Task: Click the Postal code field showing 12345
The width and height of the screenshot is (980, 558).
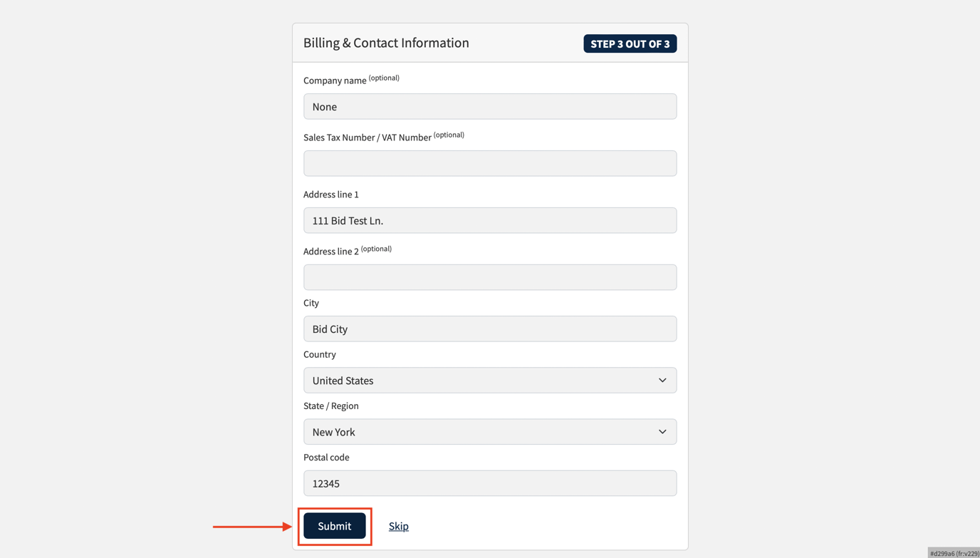Action: click(490, 483)
